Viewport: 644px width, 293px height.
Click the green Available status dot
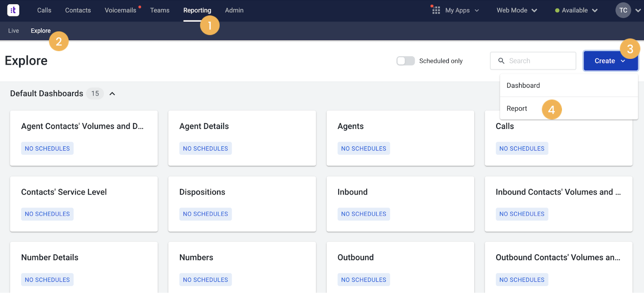tap(557, 10)
